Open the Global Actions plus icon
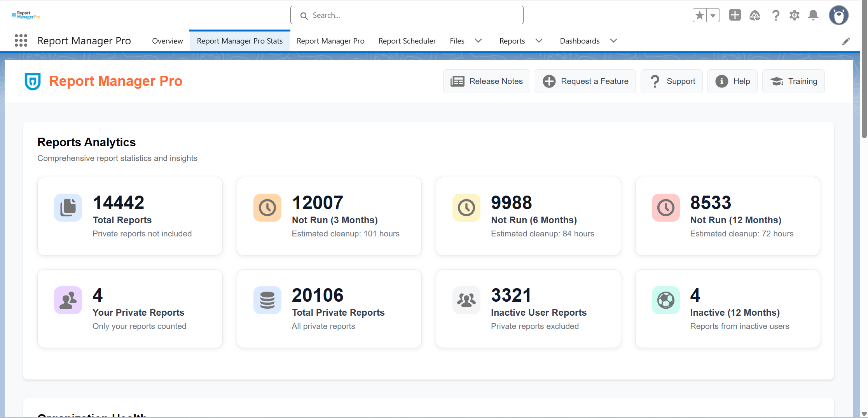The height and width of the screenshot is (418, 868). tap(735, 15)
